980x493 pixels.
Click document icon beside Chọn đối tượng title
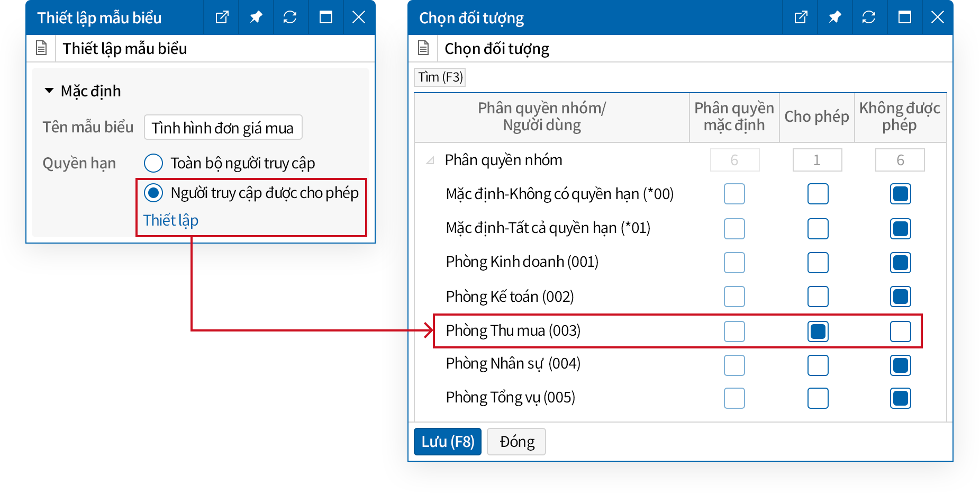(423, 48)
